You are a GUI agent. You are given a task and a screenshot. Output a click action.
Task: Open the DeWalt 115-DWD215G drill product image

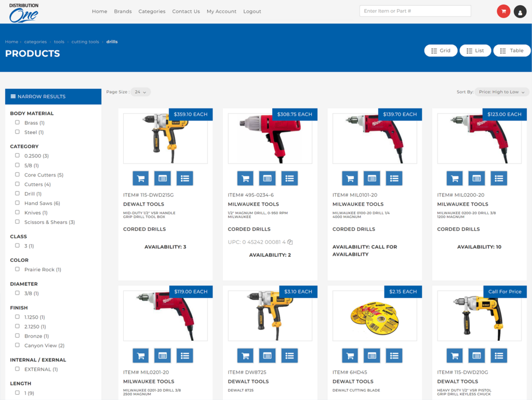click(165, 138)
